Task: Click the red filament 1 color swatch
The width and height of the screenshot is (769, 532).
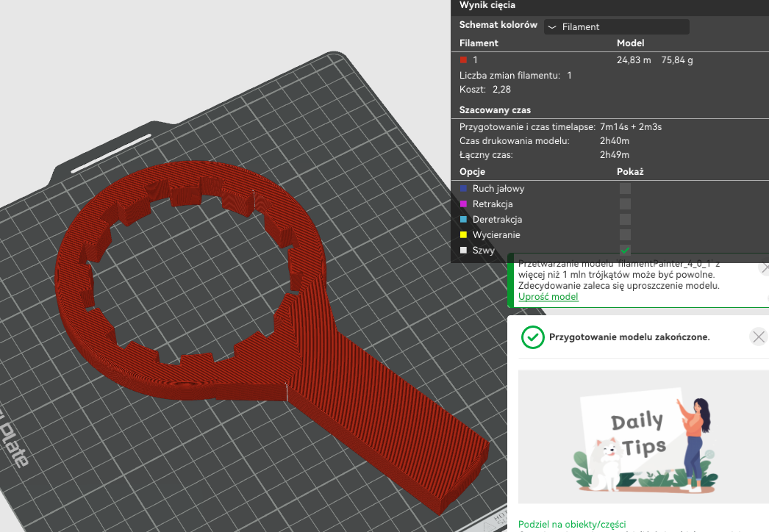Action: pyautogui.click(x=463, y=60)
